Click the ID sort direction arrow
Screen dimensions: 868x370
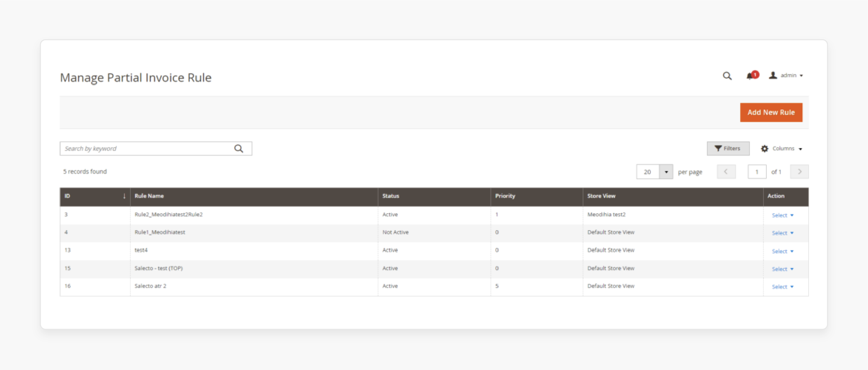[124, 196]
